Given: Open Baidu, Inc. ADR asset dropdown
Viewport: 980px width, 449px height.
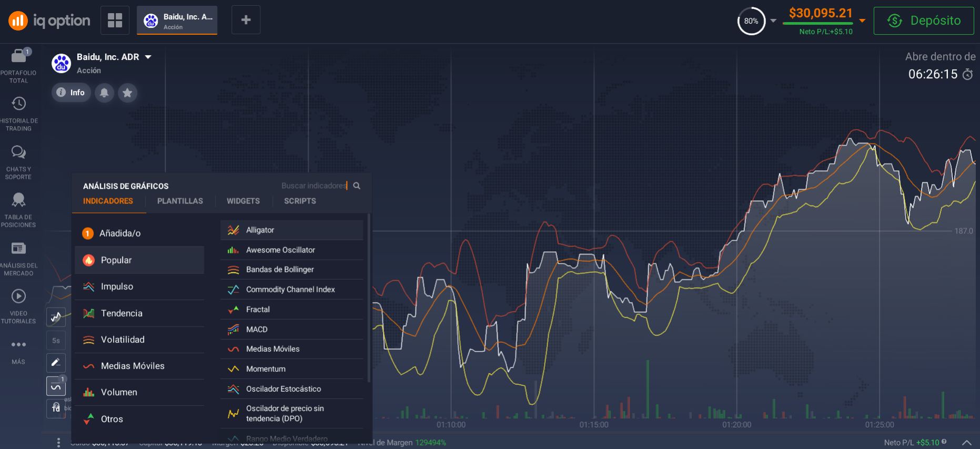Looking at the screenshot, I should [148, 57].
